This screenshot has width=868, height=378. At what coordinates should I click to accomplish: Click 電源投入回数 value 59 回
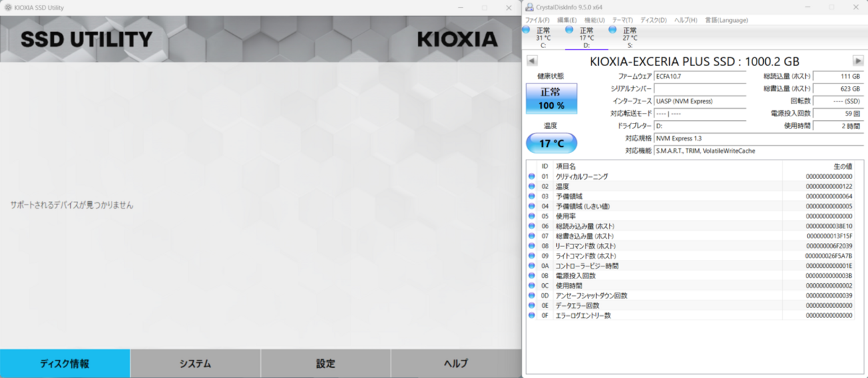(838, 114)
